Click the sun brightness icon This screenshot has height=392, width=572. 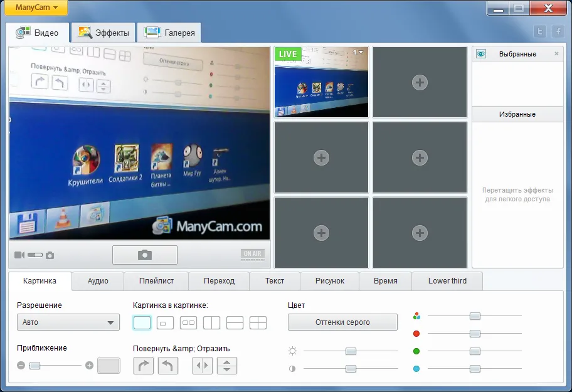[x=292, y=351]
